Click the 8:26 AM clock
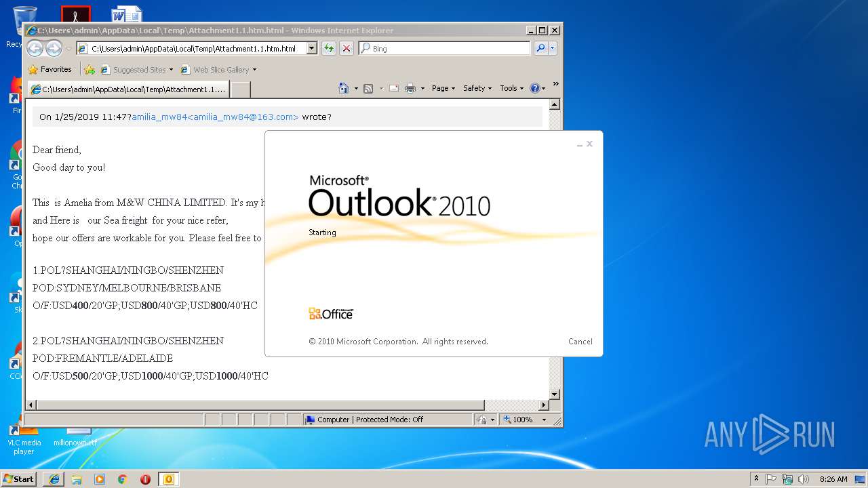Screen dimensions: 868x488 tap(833, 479)
